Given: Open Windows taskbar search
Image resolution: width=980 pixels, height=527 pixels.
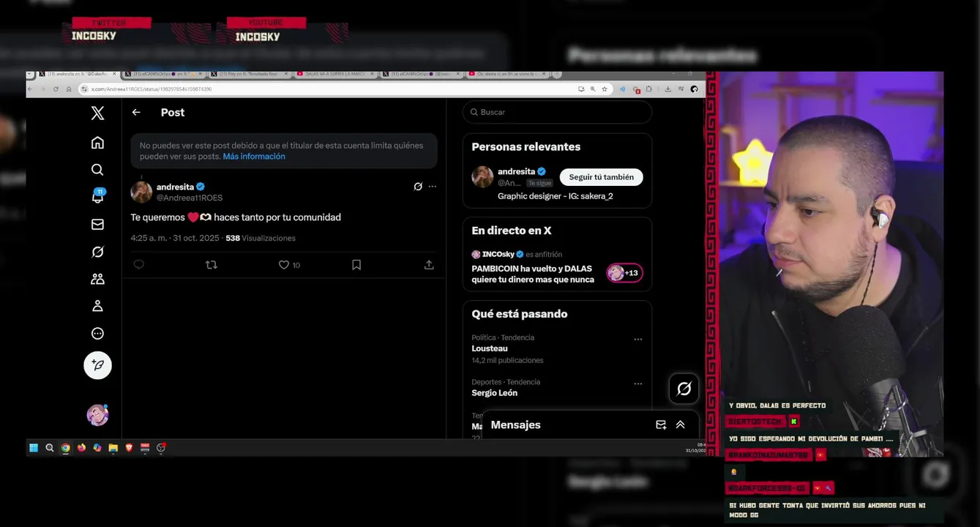Looking at the screenshot, I should [50, 448].
